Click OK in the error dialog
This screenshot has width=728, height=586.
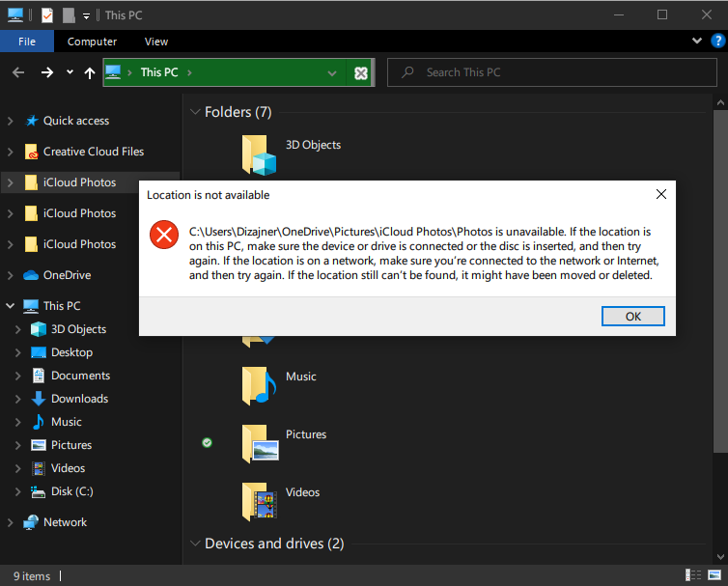click(x=632, y=317)
